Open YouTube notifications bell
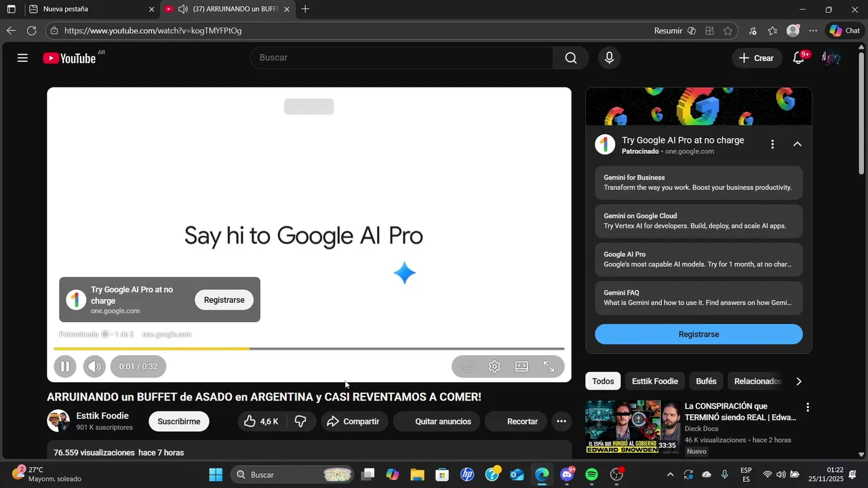This screenshot has width=868, height=488. click(x=799, y=58)
